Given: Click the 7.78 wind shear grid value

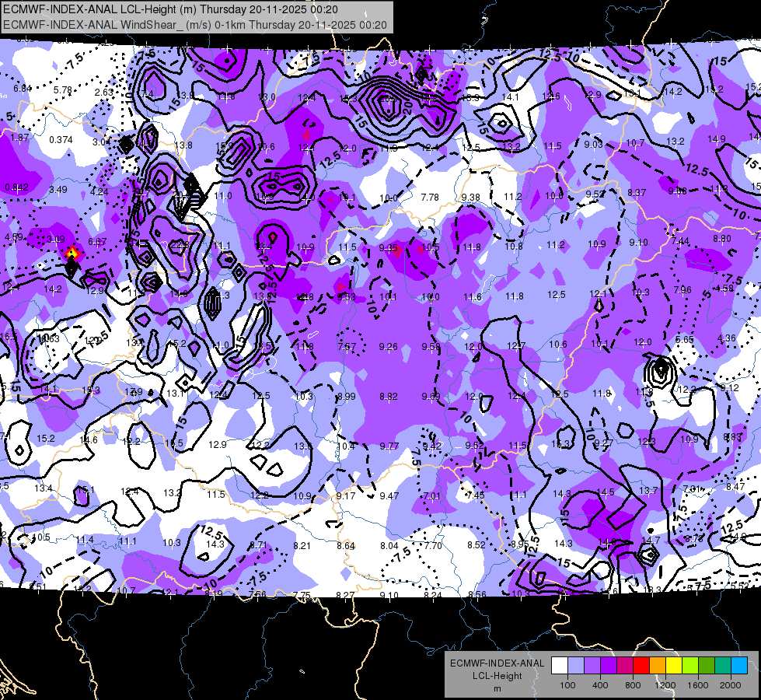Looking at the screenshot, I should (x=430, y=197).
